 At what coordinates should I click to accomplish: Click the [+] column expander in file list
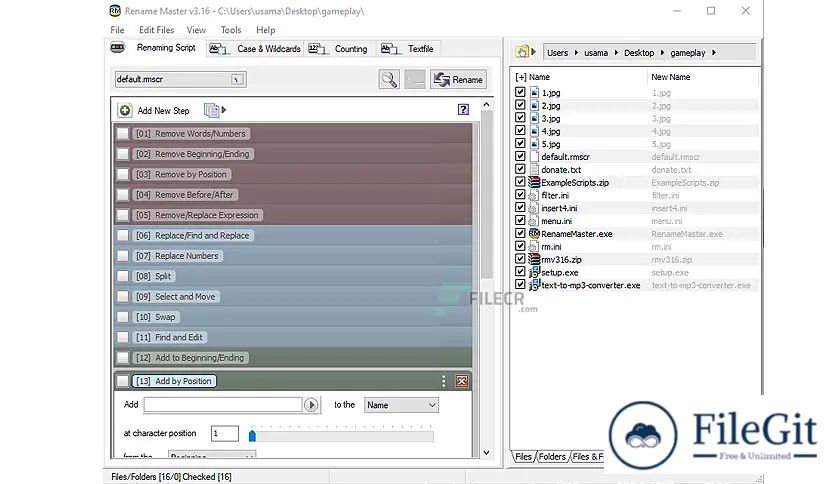tap(521, 77)
